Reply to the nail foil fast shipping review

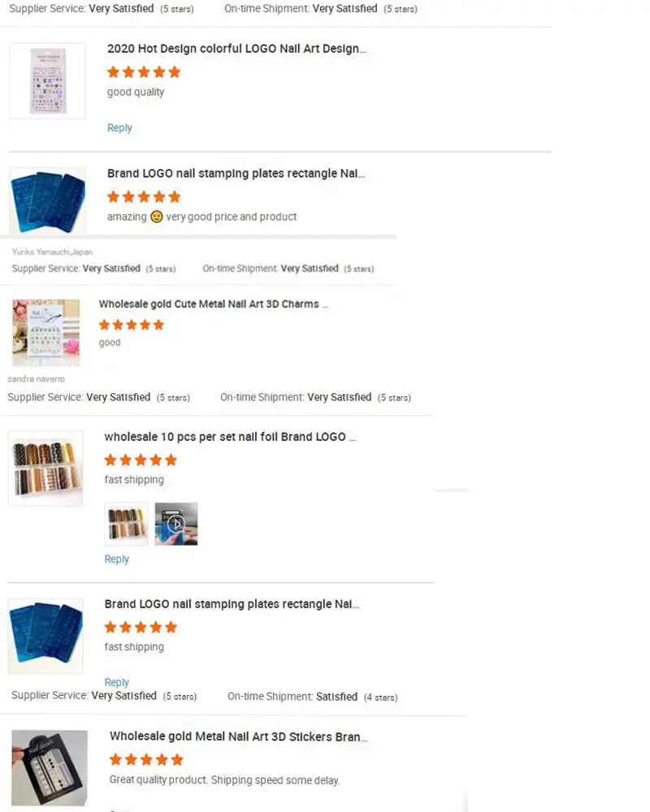click(117, 559)
